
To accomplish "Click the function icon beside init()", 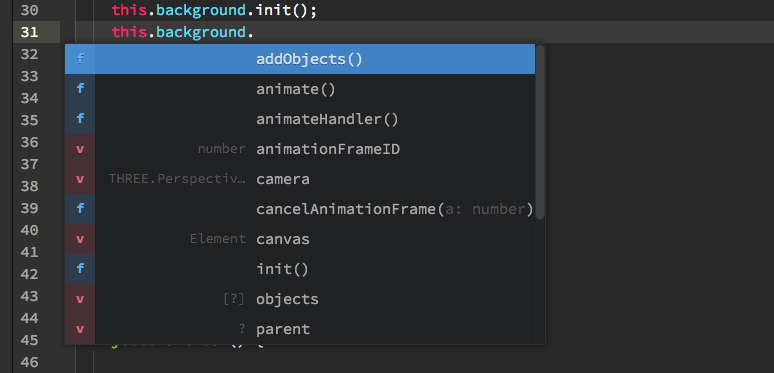I will [80, 269].
